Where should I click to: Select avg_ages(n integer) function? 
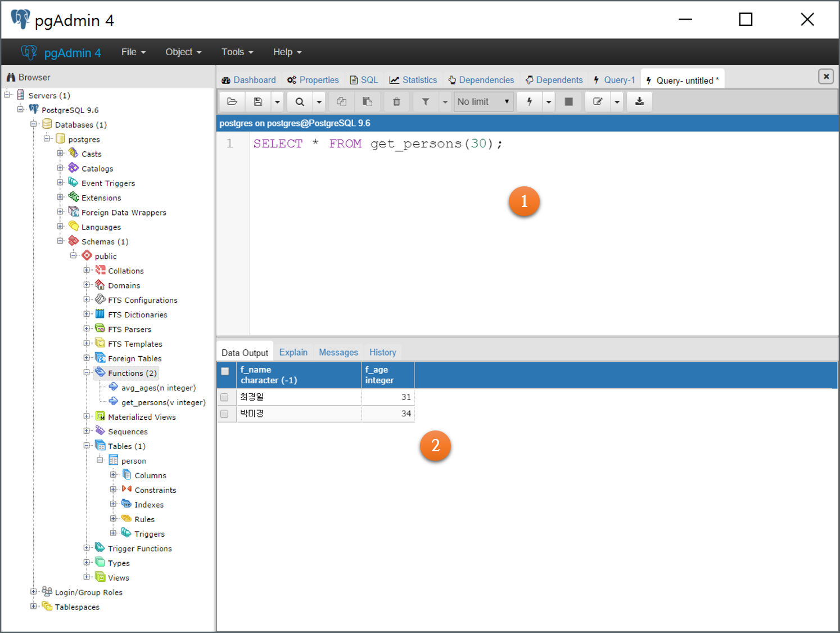[159, 388]
